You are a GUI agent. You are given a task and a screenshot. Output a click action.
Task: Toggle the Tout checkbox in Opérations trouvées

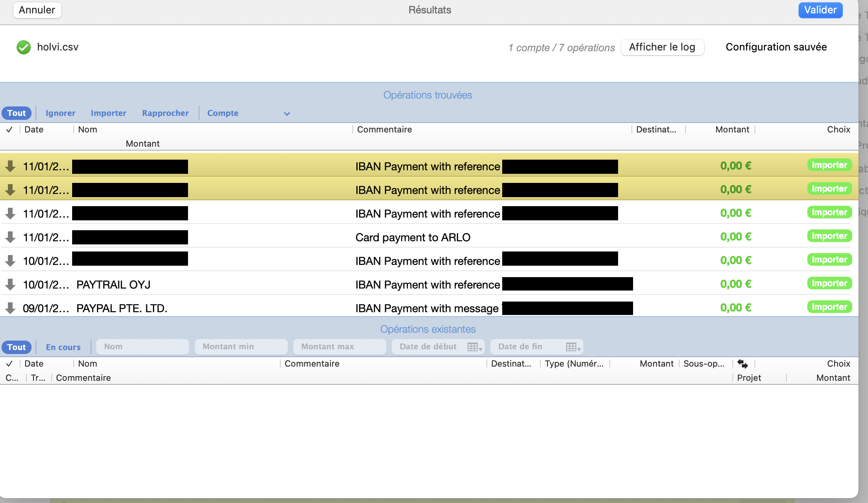8,129
